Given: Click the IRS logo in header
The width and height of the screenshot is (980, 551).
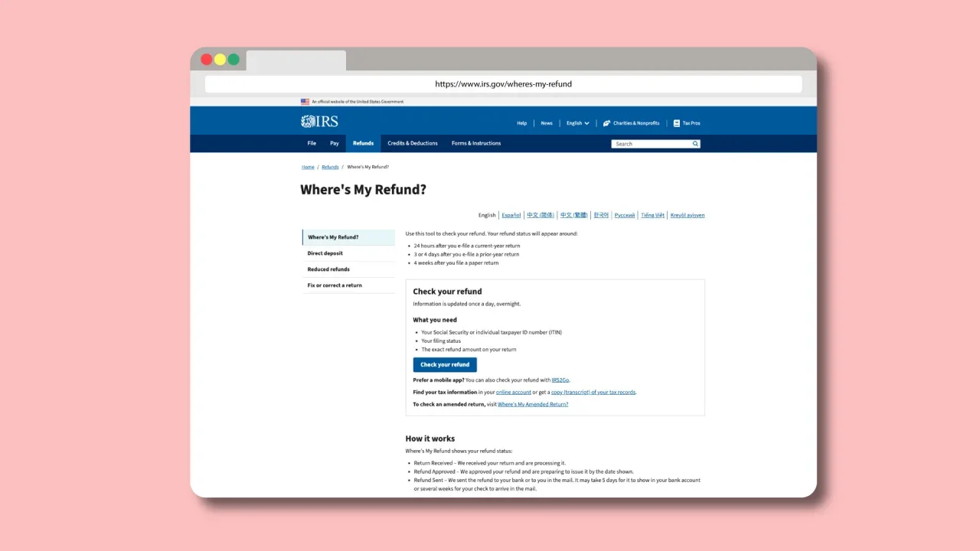Looking at the screenshot, I should (319, 122).
